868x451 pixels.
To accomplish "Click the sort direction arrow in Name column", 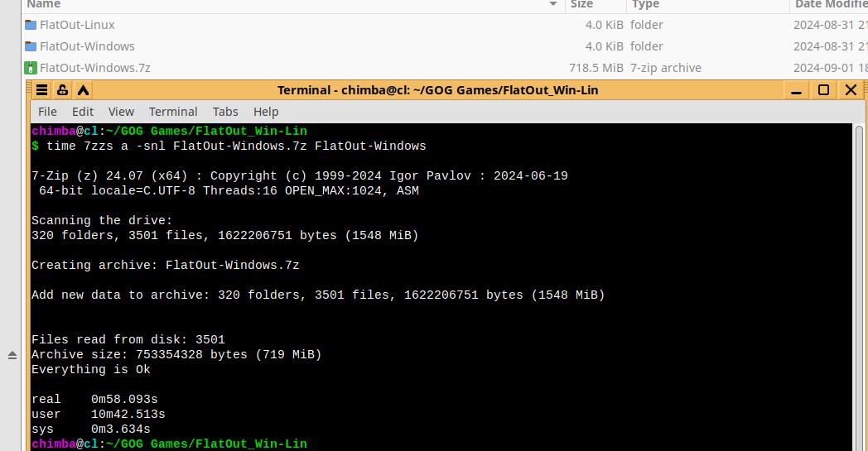I will (553, 4).
